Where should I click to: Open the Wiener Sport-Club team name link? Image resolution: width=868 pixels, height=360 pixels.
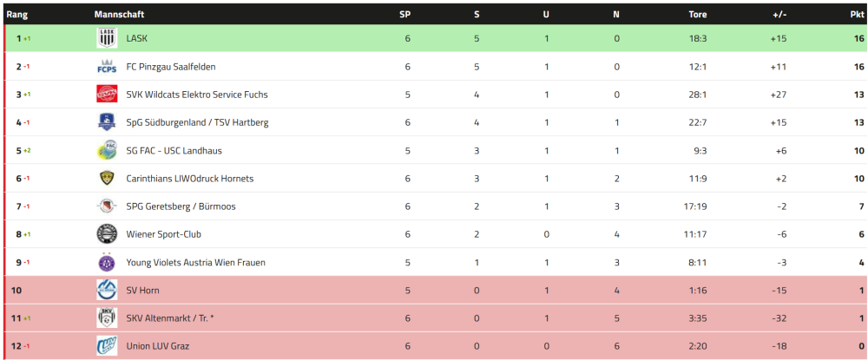[x=163, y=234]
